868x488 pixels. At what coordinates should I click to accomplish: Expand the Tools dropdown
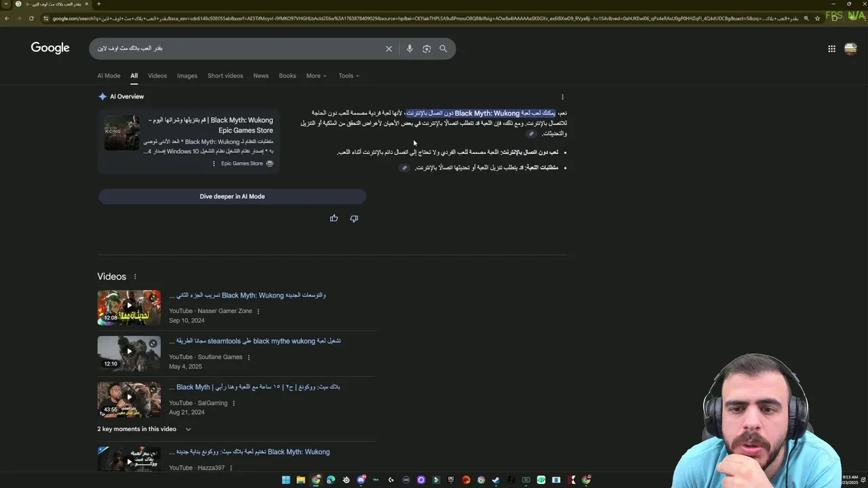click(x=349, y=76)
